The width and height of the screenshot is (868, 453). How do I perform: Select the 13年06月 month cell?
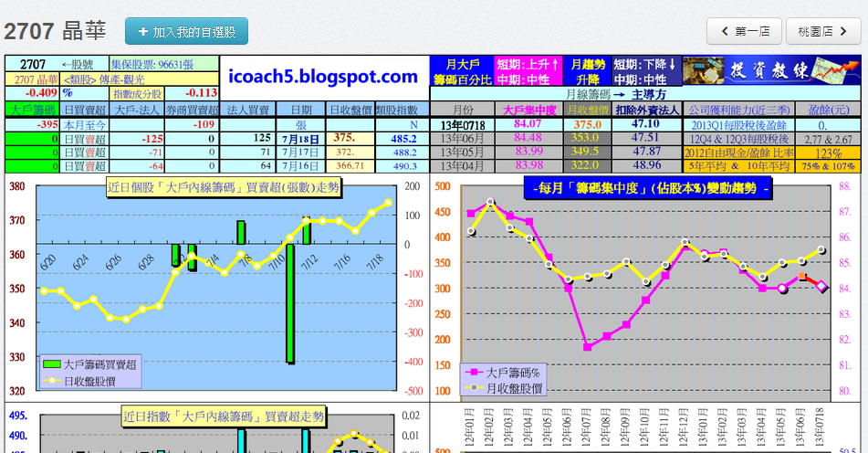pos(462,139)
